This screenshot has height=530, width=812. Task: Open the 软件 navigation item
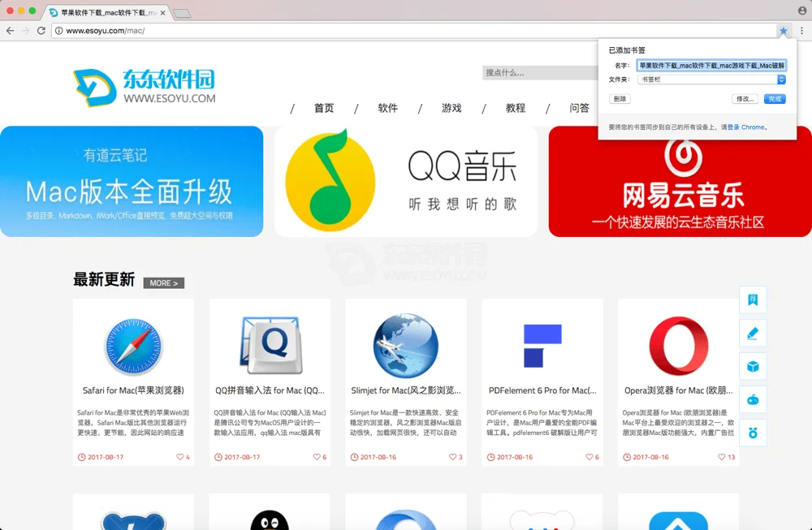click(x=388, y=108)
